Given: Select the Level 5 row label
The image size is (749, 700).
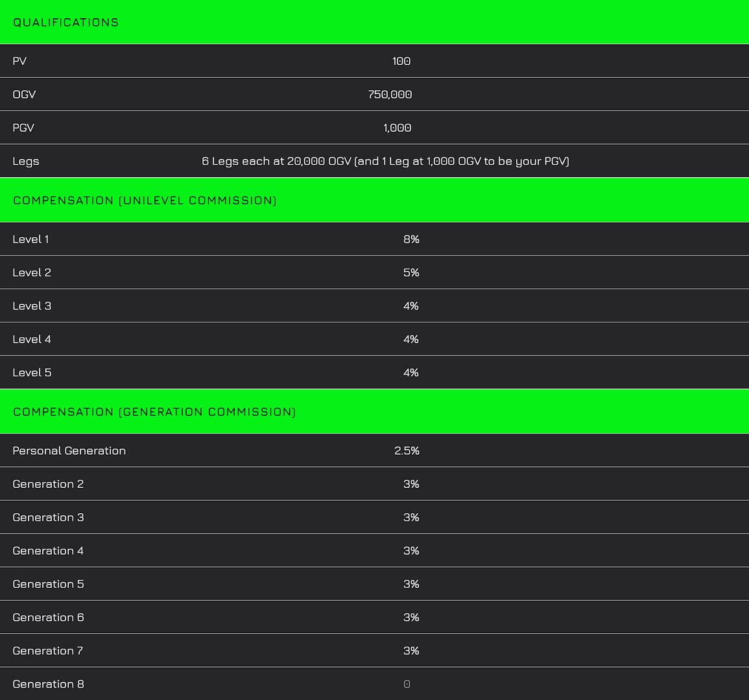Looking at the screenshot, I should point(32,372).
